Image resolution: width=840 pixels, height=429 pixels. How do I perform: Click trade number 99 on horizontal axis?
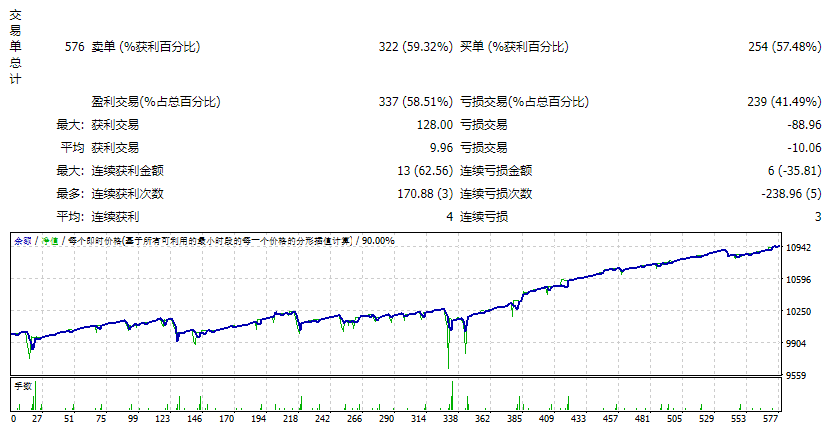click(x=133, y=419)
